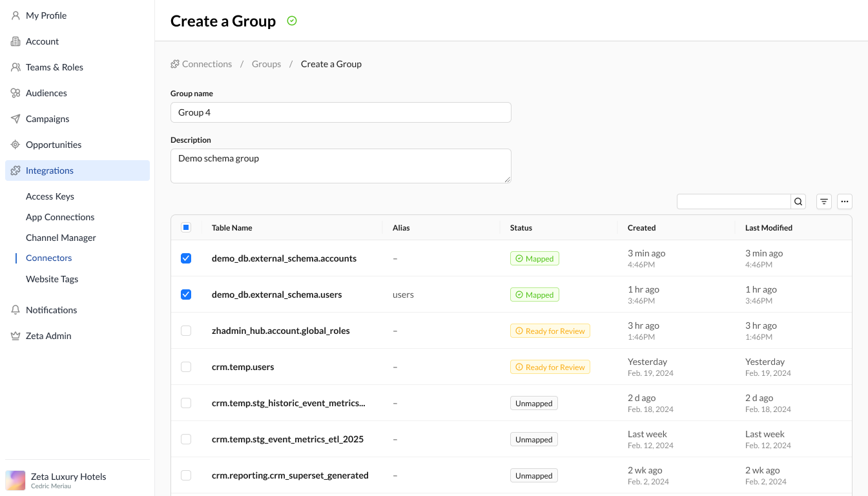This screenshot has height=496, width=868.
Task: Open the three-dot more options menu
Action: pos(845,201)
